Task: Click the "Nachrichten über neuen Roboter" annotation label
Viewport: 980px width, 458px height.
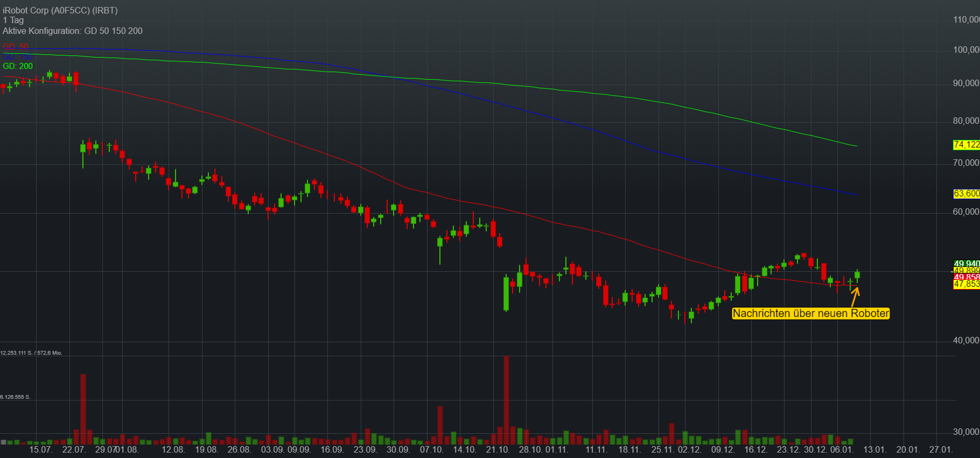Action: (x=811, y=313)
